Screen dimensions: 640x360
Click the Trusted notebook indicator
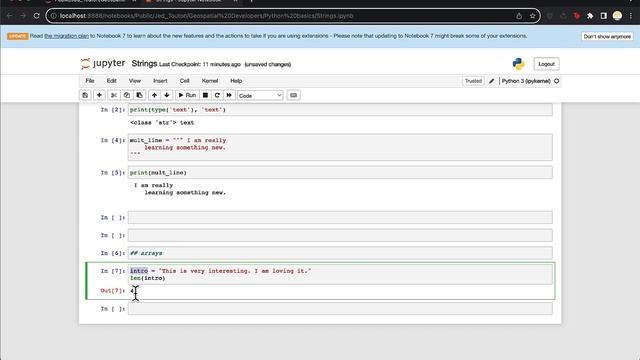[x=473, y=81]
